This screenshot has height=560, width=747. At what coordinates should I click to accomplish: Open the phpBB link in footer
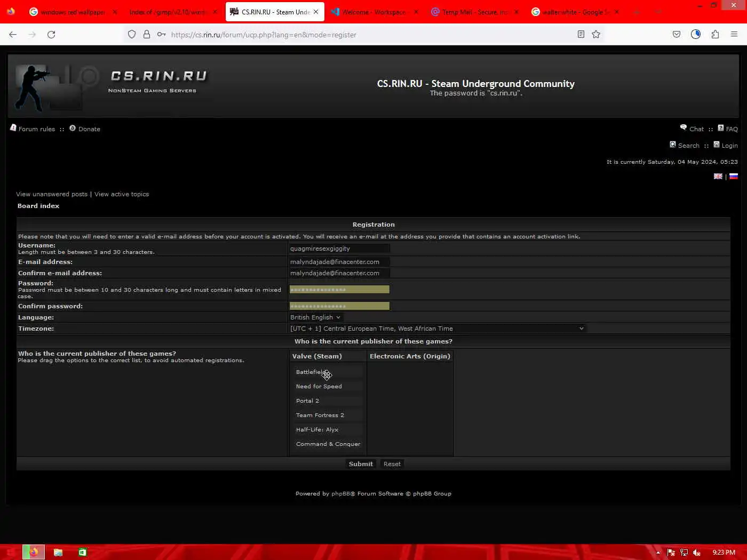[x=340, y=494]
